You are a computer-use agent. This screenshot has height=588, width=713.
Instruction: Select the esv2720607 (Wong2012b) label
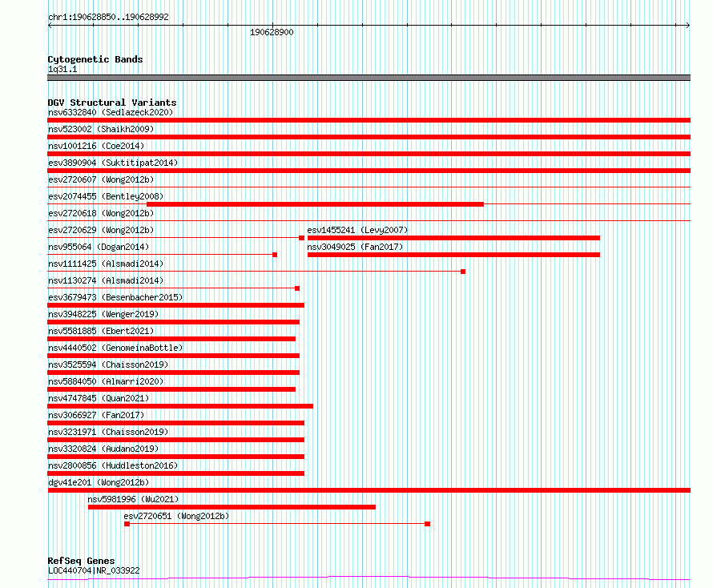tap(101, 179)
